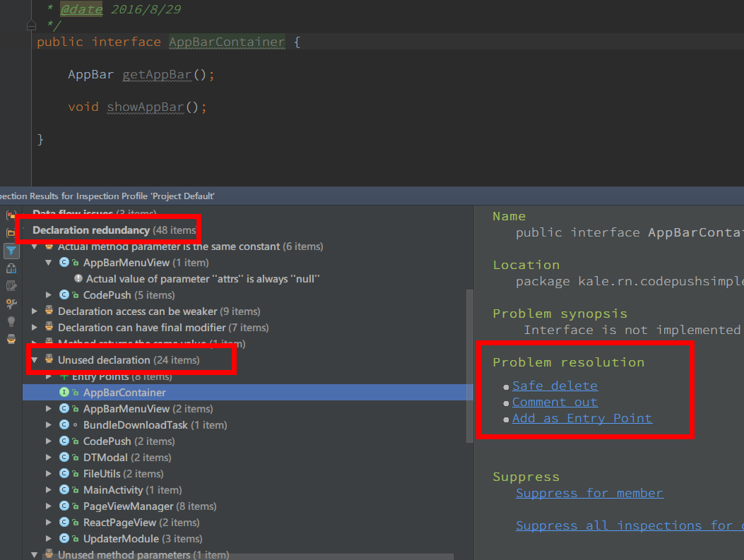Click the group by directory folder icon
The width and height of the screenshot is (744, 560).
[x=11, y=233]
